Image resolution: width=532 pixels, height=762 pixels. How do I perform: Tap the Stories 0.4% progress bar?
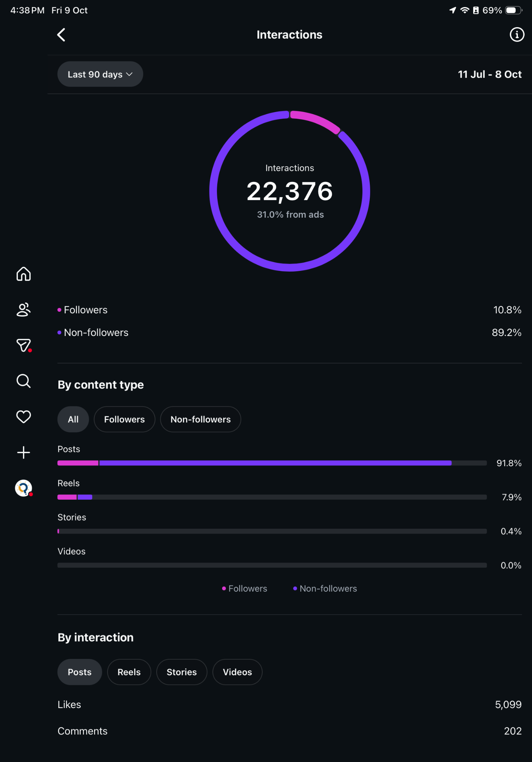click(272, 531)
